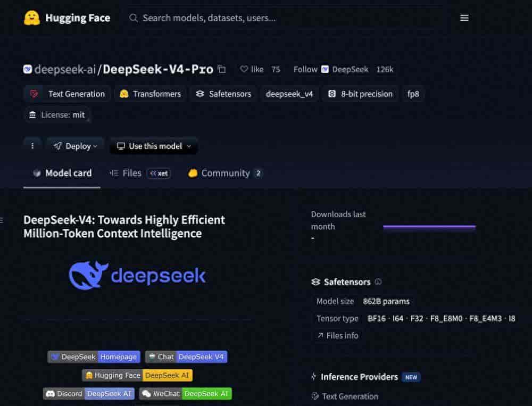This screenshot has height=406, width=532.
Task: Click the deepseek-ai organization avatar
Action: tap(28, 69)
